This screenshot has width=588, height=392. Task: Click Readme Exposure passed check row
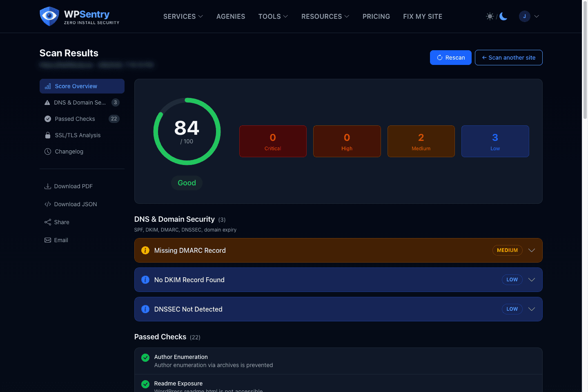point(339,383)
